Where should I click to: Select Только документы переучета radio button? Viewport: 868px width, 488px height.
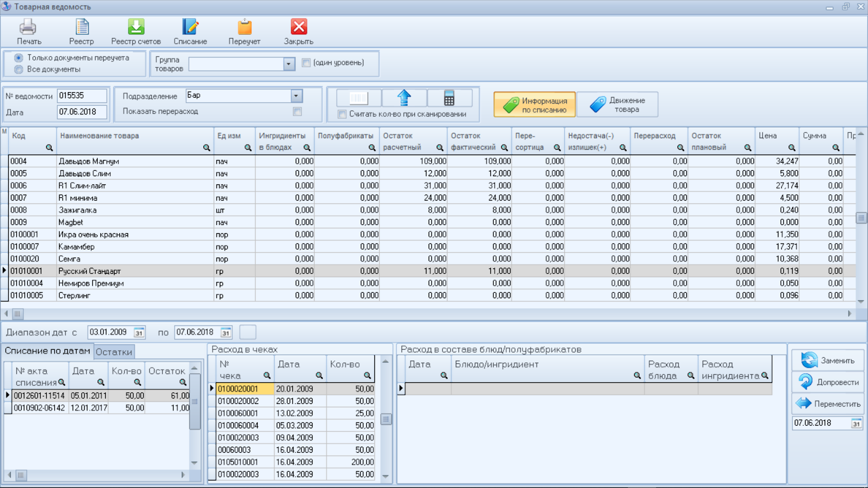tap(19, 58)
